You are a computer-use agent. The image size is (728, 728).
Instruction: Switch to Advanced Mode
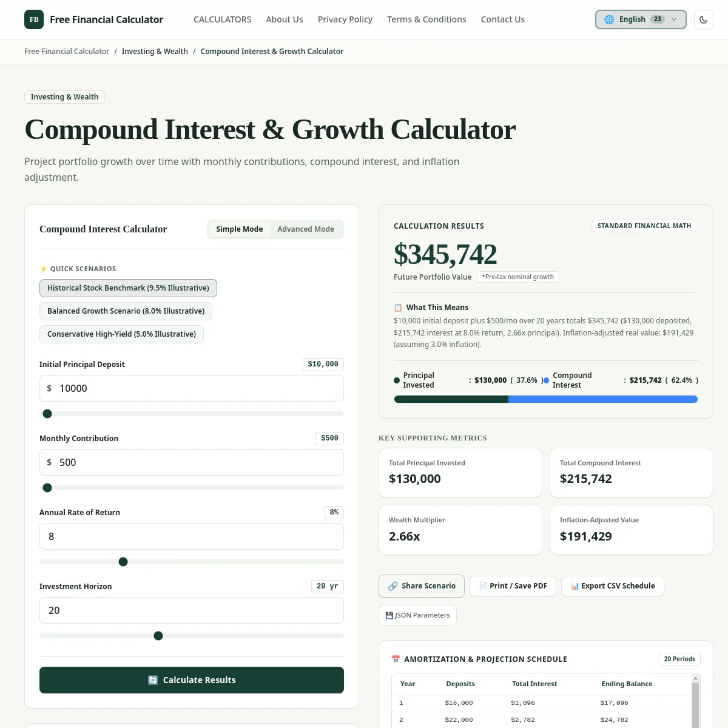(x=306, y=229)
